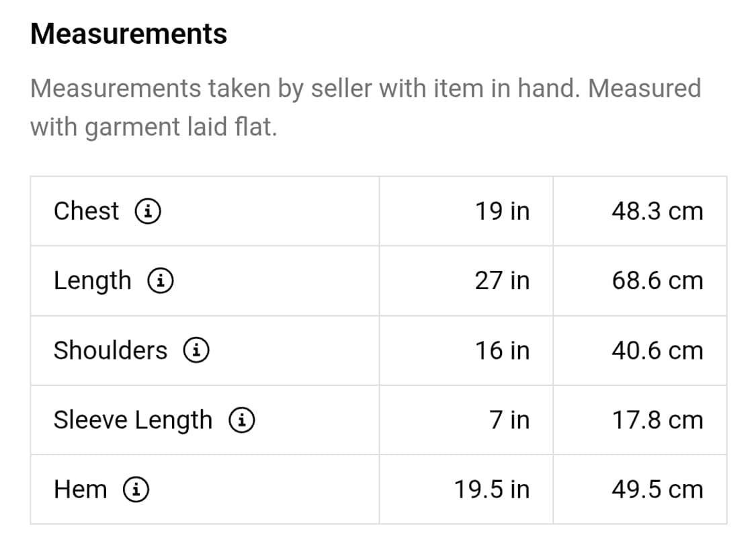756x556 pixels.
Task: Click the 27 in length value
Action: (503, 280)
